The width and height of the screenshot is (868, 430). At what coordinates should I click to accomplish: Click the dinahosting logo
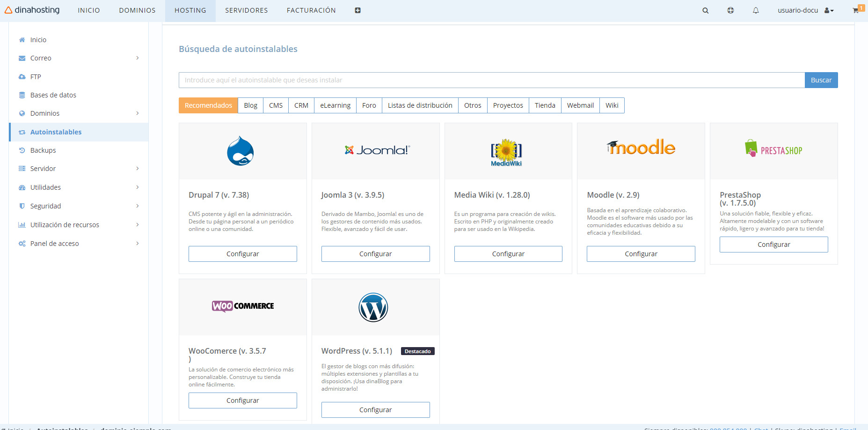pos(32,10)
